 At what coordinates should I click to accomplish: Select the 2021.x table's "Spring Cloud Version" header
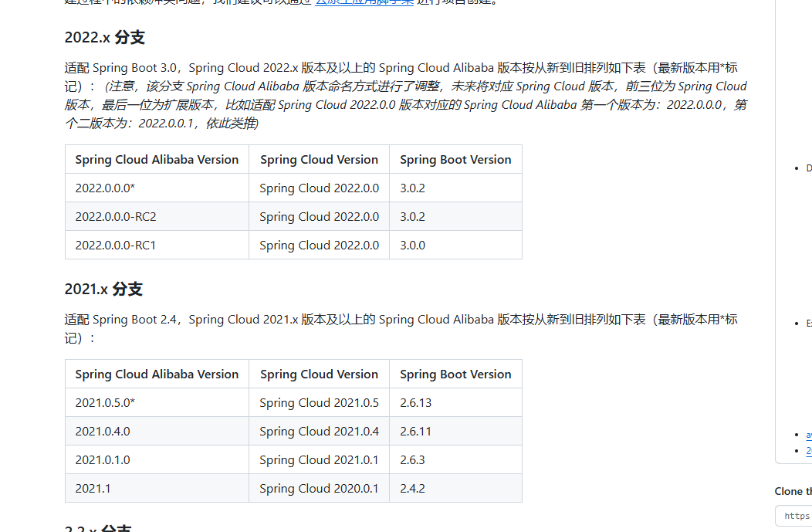(319, 374)
